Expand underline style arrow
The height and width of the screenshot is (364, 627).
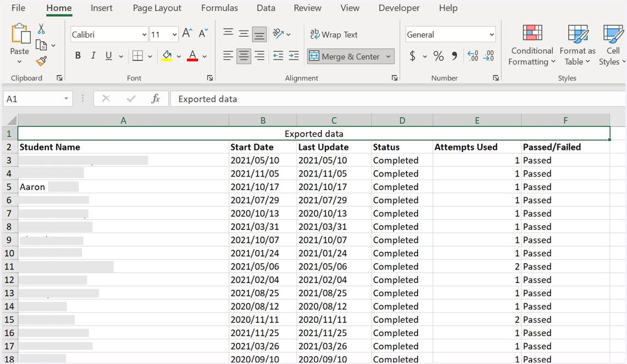click(x=121, y=56)
